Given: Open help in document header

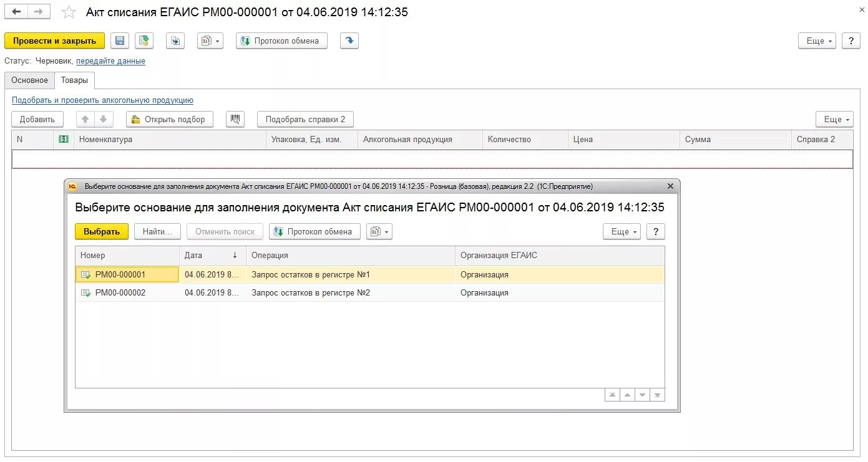Looking at the screenshot, I should (x=851, y=41).
